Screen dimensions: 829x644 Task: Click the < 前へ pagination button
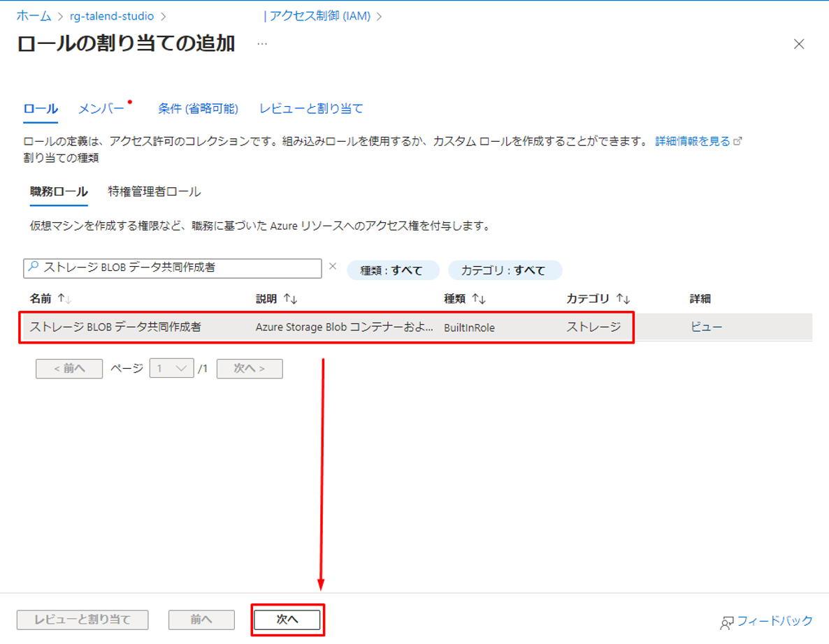click(x=69, y=368)
